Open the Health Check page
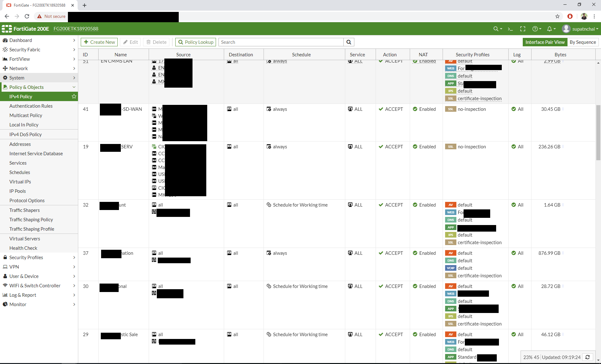 (23, 248)
